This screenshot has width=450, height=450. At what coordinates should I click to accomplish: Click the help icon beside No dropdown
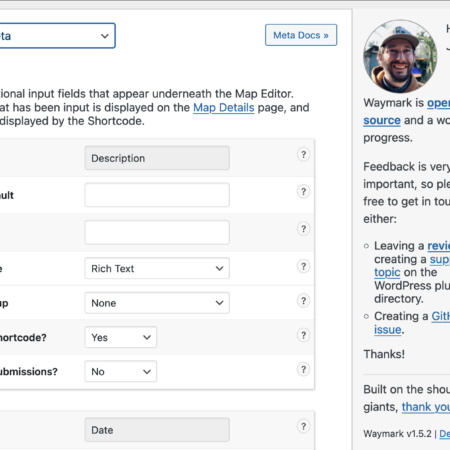[303, 370]
